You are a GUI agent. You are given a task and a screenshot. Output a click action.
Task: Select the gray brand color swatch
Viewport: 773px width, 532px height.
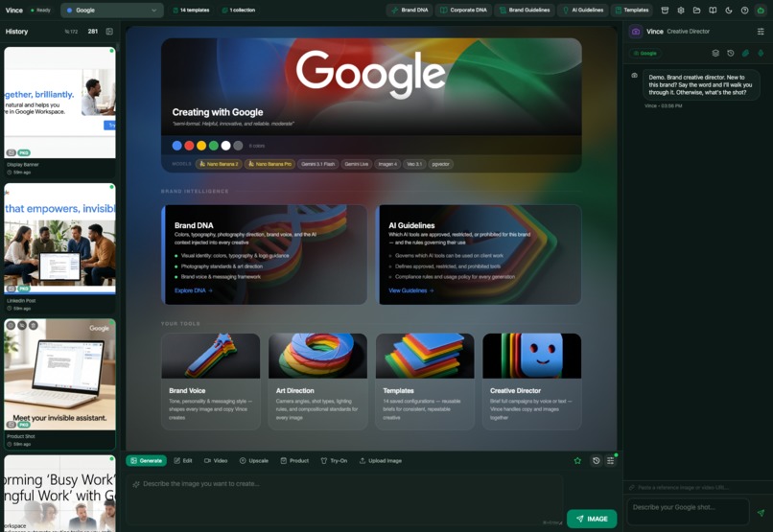click(x=238, y=146)
